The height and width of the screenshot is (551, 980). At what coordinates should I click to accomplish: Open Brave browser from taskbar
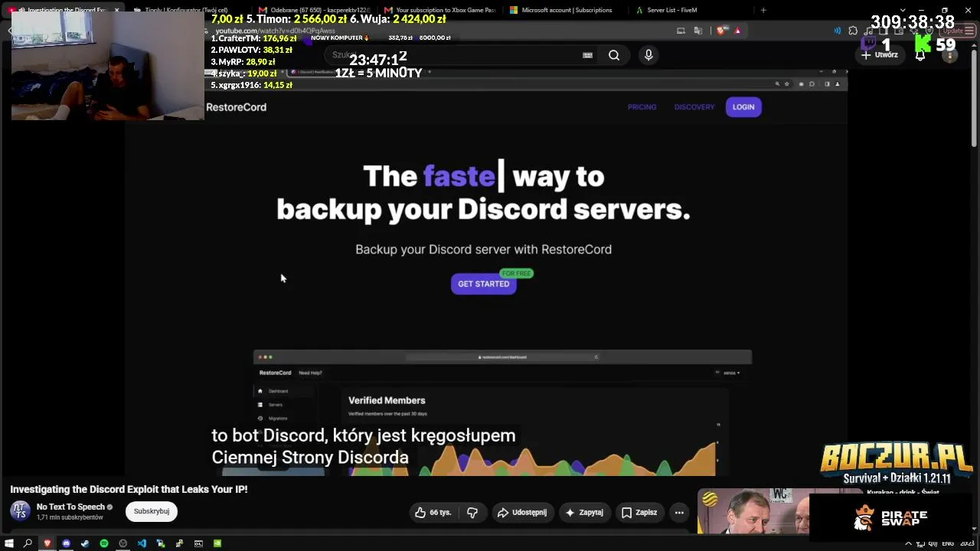coord(47,543)
